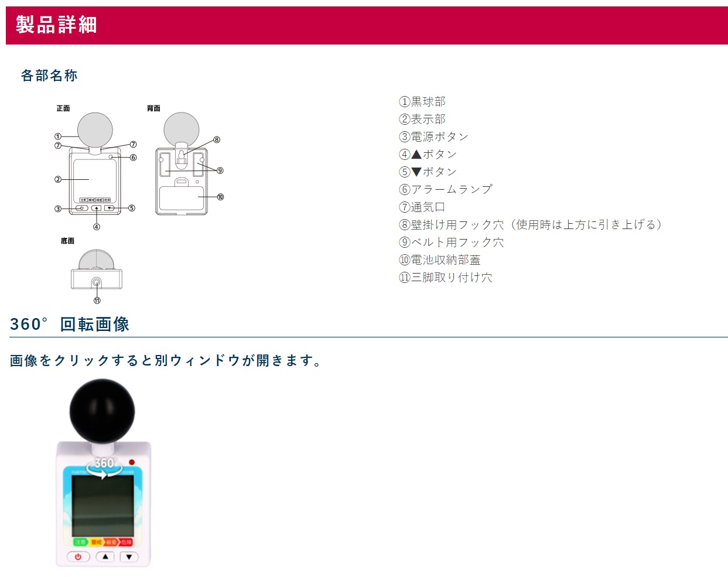The image size is (728, 577).
Task: Select the ②表示部 item in the parts list
Action: click(422, 118)
